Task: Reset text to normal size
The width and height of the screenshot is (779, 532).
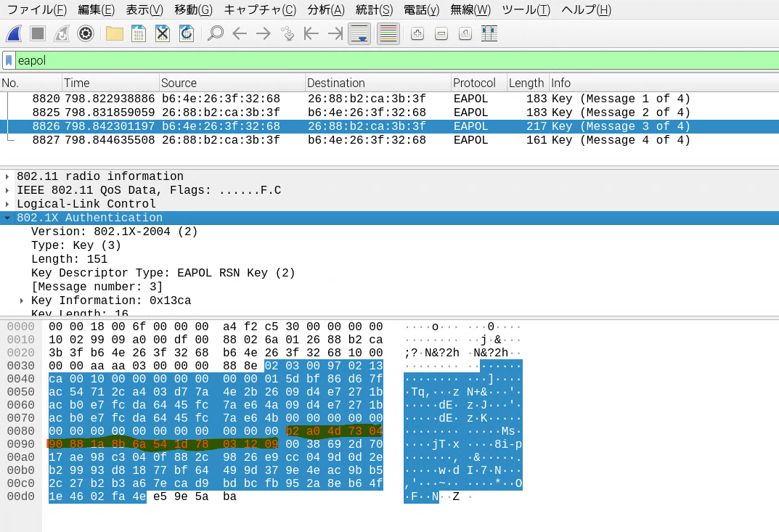Action: tap(465, 34)
